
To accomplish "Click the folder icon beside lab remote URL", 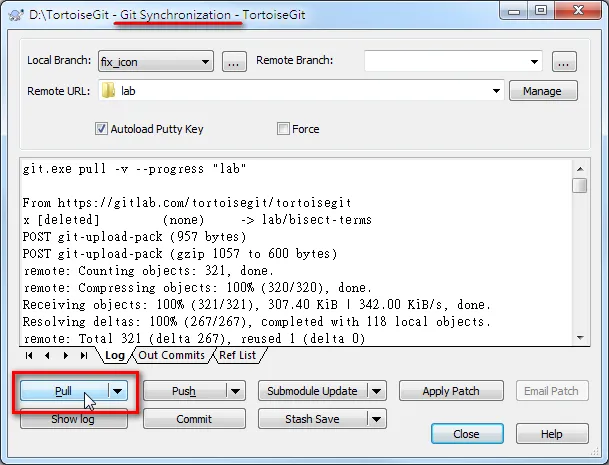I will click(x=108, y=91).
